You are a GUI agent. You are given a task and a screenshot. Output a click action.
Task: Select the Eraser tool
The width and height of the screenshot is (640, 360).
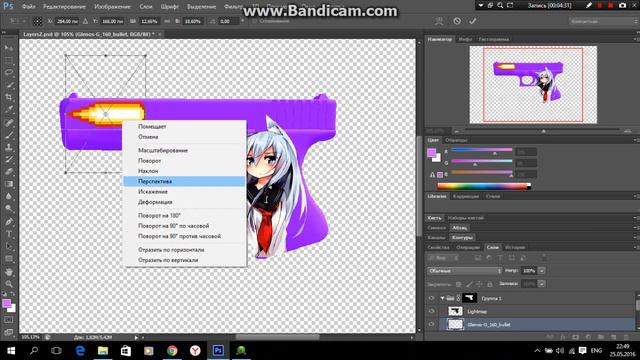click(9, 171)
